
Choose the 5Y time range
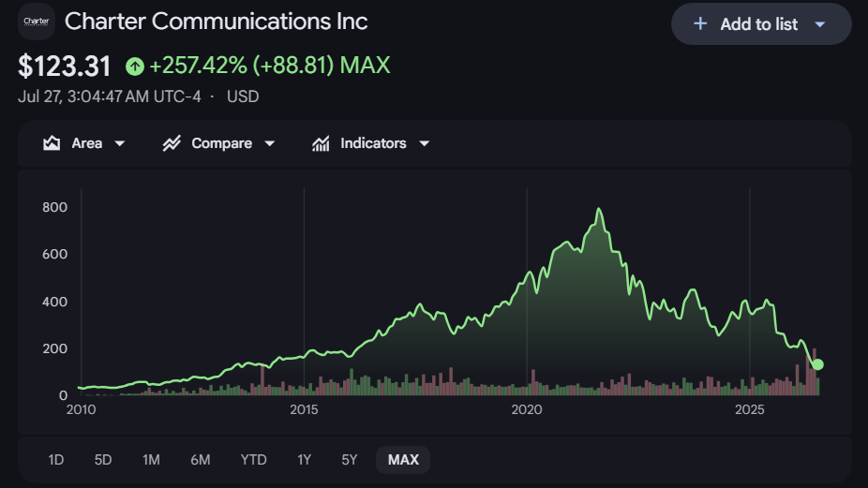350,460
